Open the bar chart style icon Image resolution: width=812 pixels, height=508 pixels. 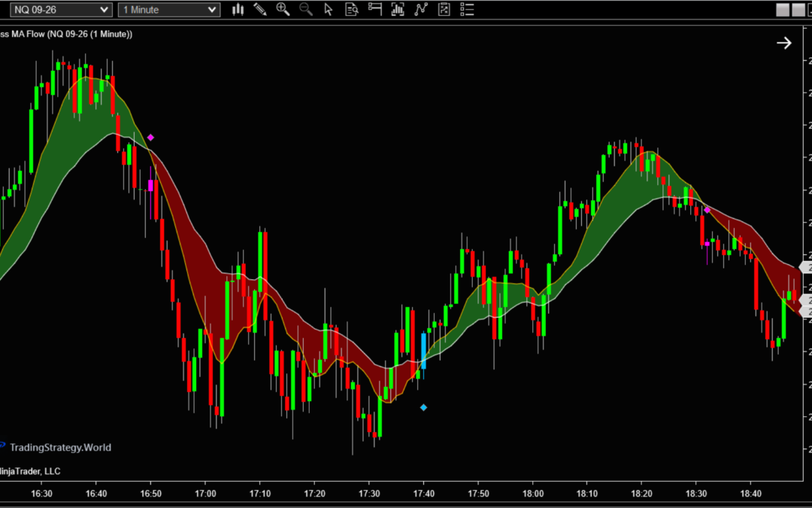click(238, 9)
